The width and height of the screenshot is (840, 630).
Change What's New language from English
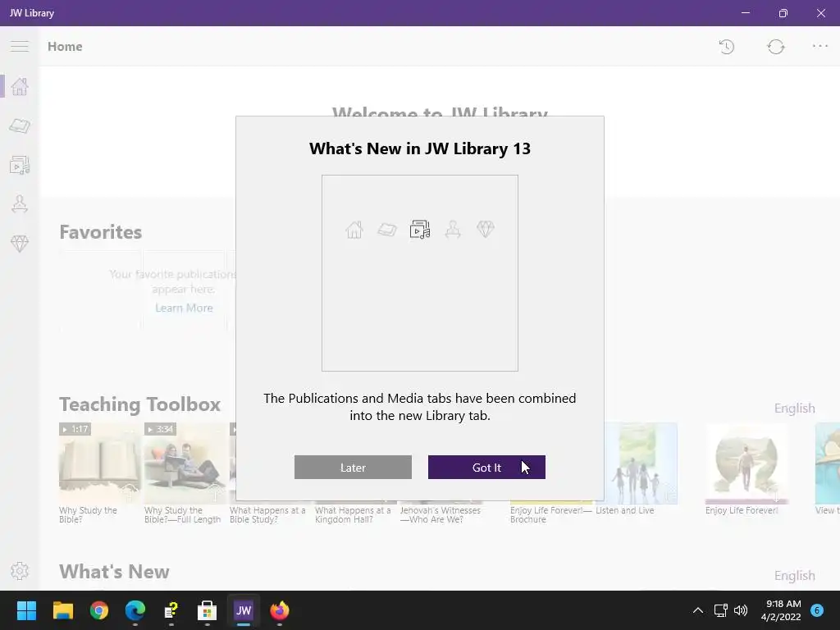794,575
